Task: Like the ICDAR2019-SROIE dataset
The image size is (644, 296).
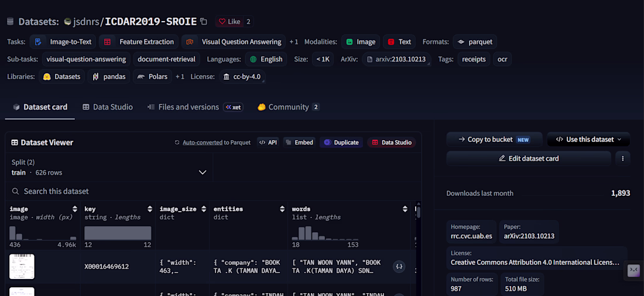Action: 229,22
